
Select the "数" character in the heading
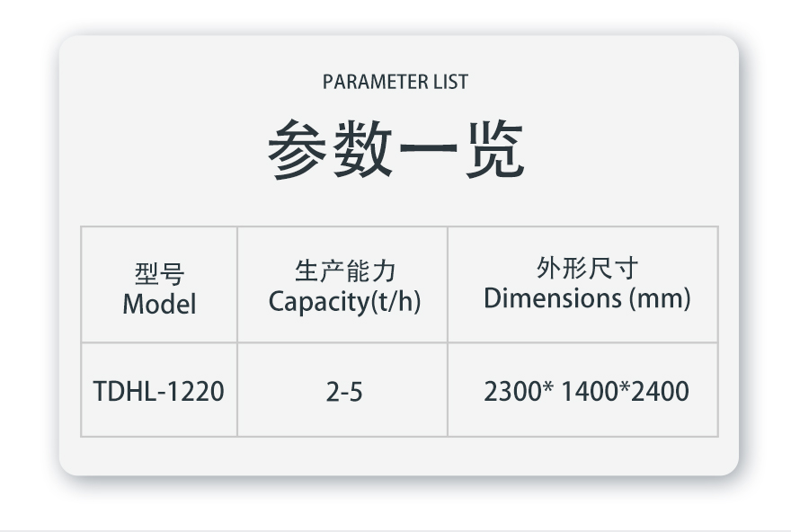pos(362,149)
